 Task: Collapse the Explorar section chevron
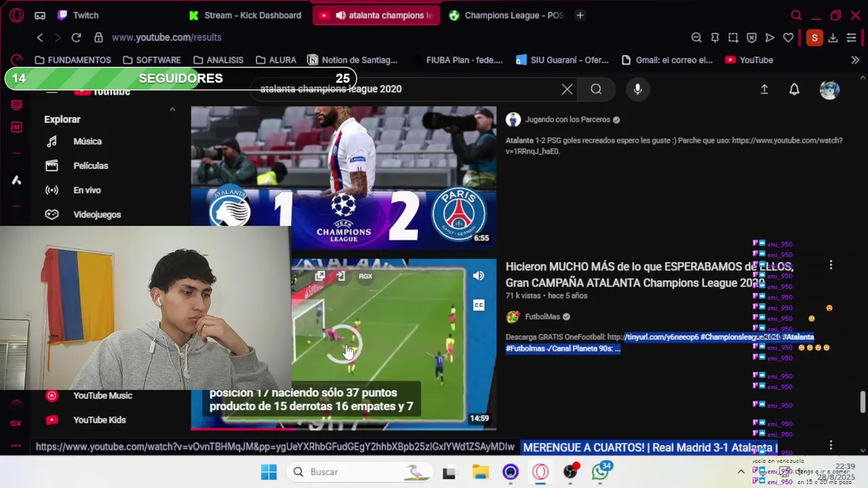coord(172,109)
